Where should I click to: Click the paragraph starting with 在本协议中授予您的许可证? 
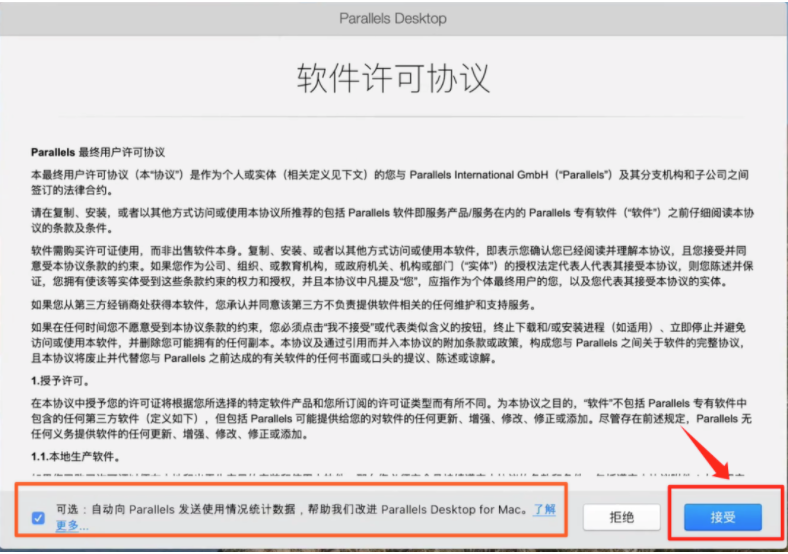(x=391, y=419)
